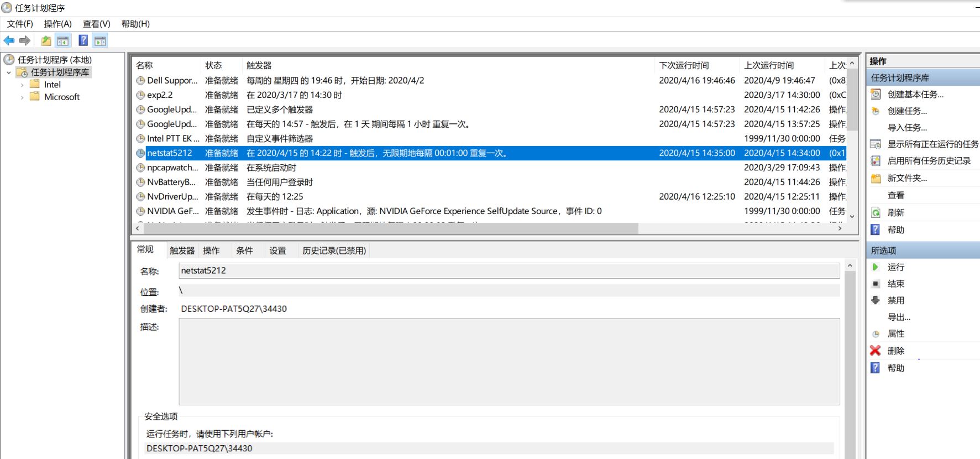
Task: Sort tasks by the 下次运行时间 column header
Action: 698,65
